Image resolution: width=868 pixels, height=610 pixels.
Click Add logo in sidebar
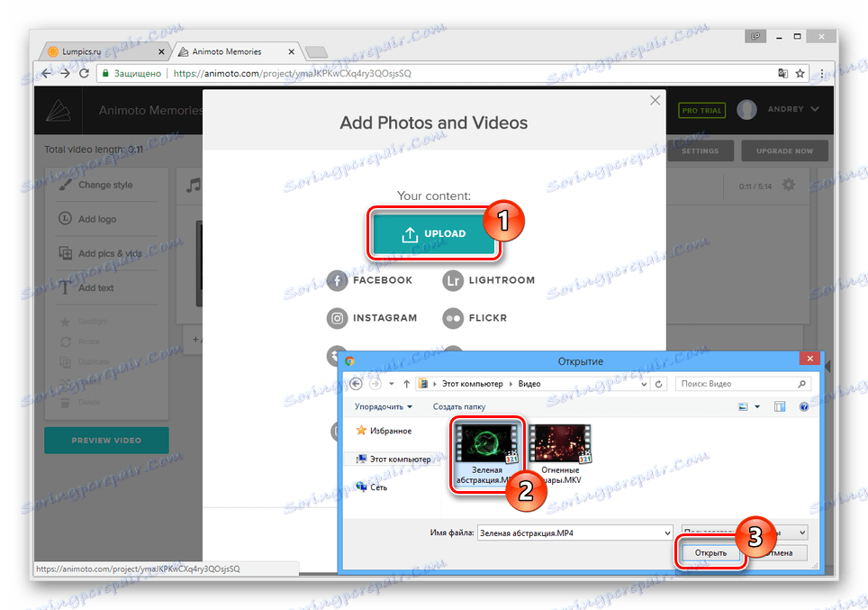click(87, 219)
